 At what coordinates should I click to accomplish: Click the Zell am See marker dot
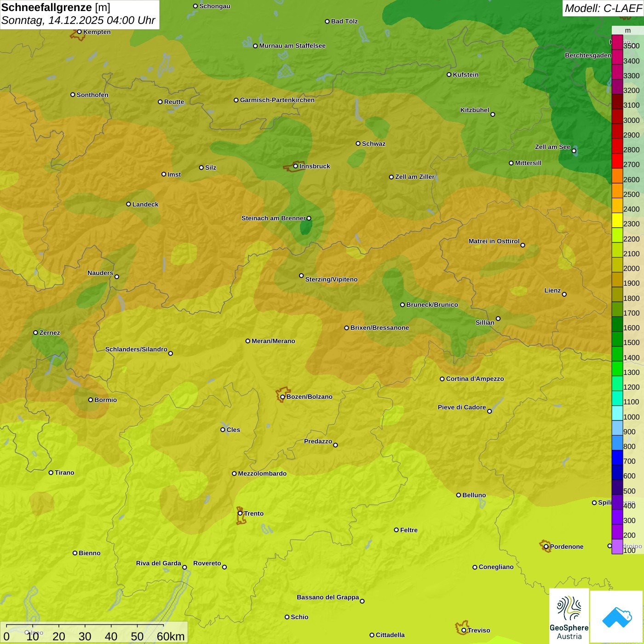[x=574, y=151]
